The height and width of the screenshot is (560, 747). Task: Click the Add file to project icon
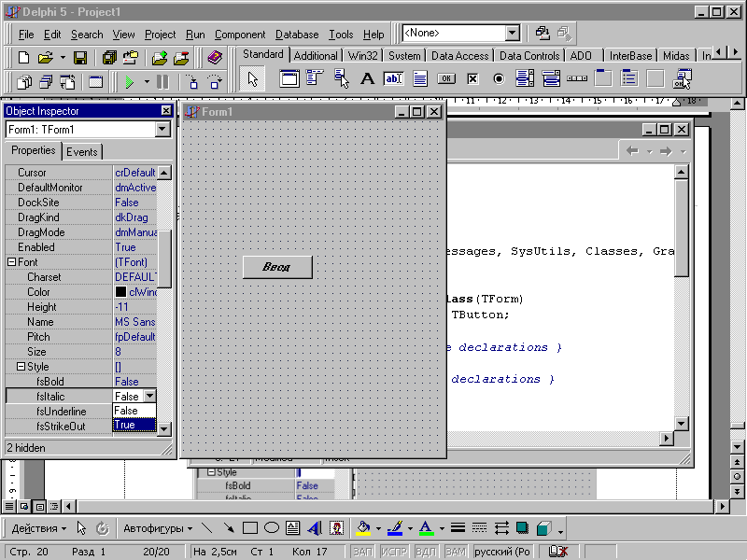click(x=160, y=58)
